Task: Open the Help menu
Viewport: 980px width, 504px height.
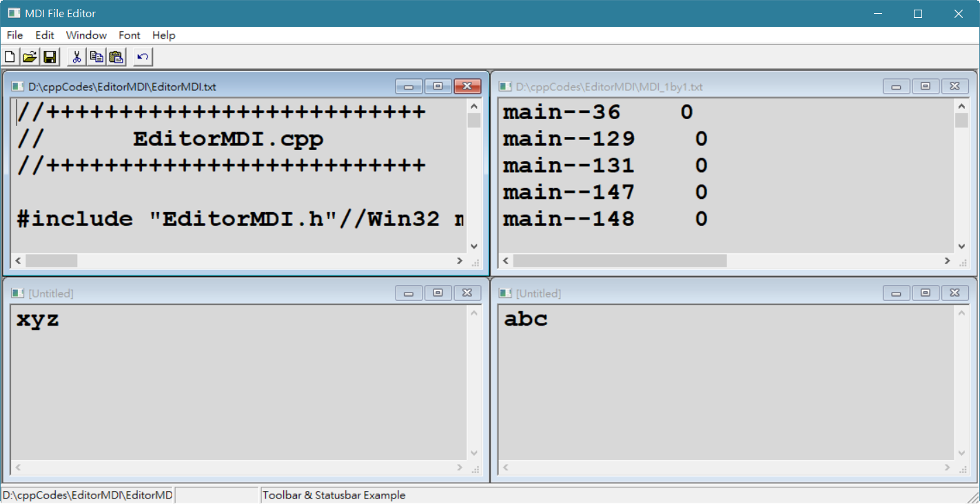Action: (x=163, y=34)
